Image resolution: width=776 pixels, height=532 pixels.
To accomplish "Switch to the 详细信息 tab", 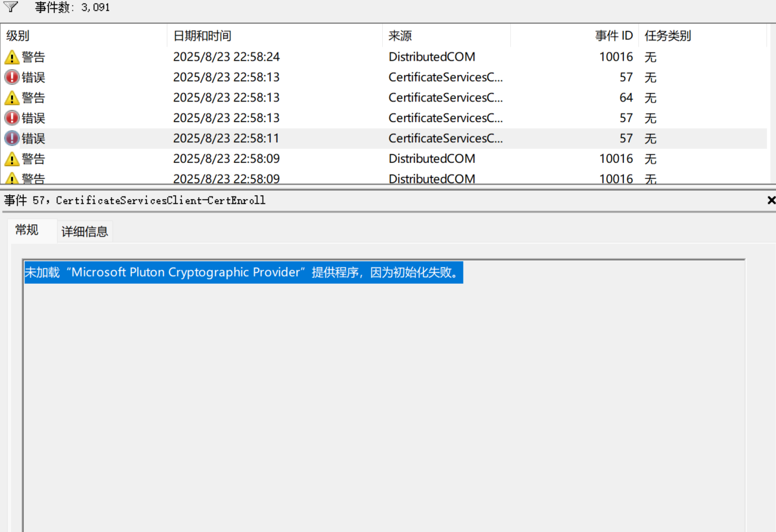I will (x=85, y=231).
